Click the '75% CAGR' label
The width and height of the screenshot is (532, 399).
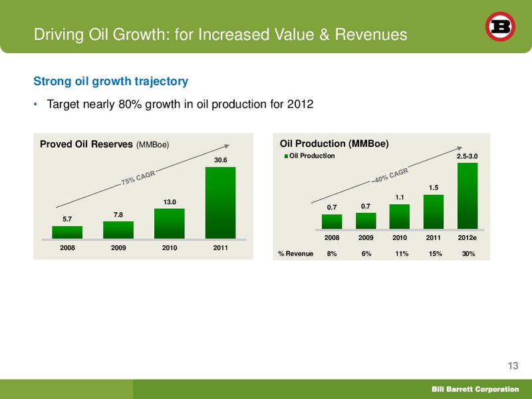[x=138, y=178]
